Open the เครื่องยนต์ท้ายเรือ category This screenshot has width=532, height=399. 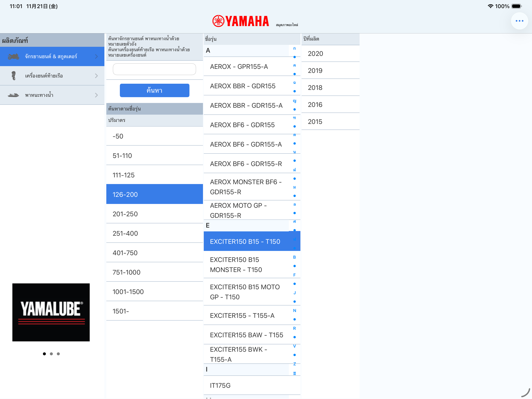[x=52, y=76]
